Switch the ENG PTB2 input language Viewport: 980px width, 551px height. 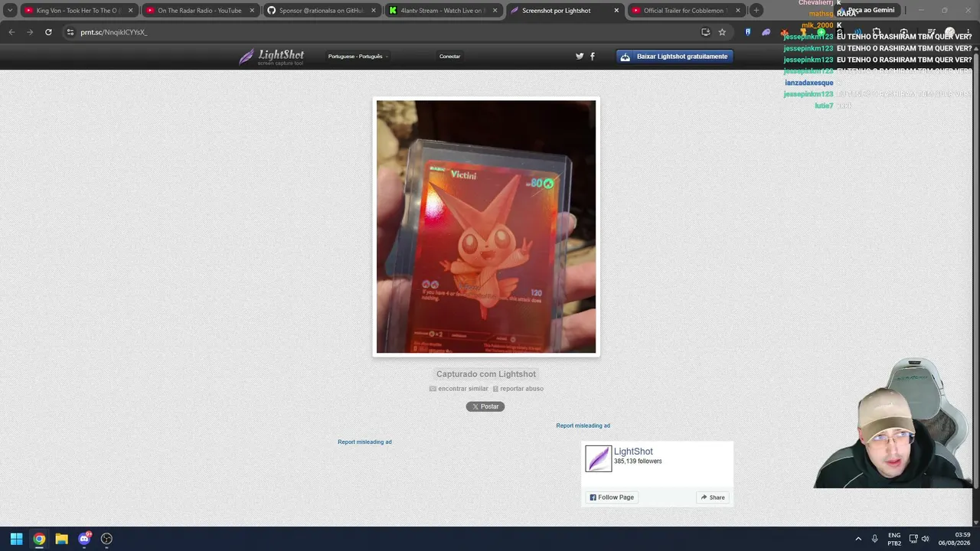tap(894, 539)
